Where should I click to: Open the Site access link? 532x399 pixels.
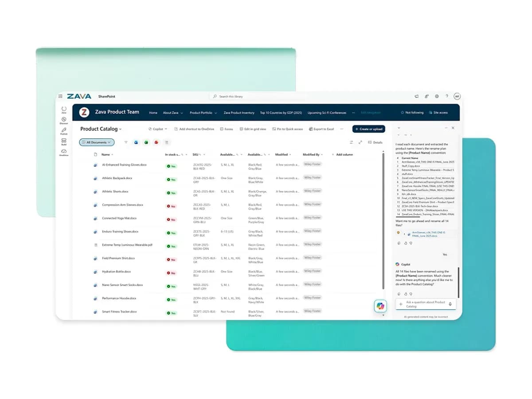(438, 113)
